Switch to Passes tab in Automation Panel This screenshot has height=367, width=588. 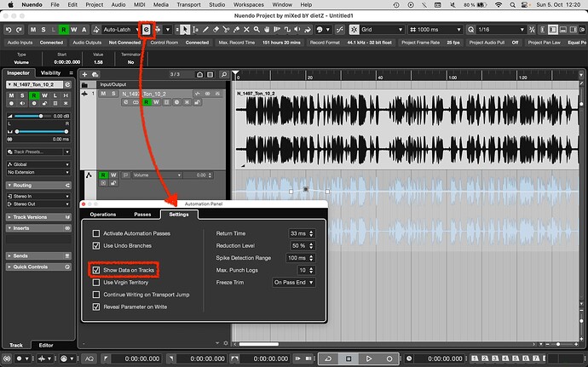(142, 215)
